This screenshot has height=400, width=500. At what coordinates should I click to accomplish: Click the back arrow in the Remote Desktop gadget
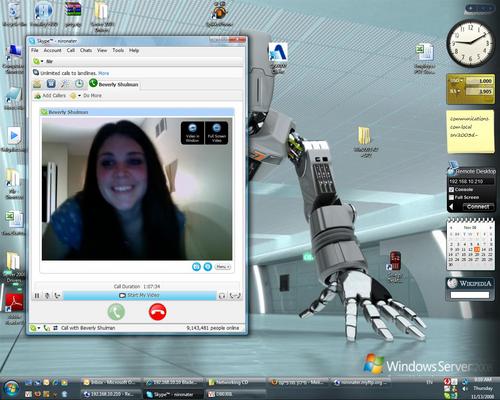pos(451,207)
